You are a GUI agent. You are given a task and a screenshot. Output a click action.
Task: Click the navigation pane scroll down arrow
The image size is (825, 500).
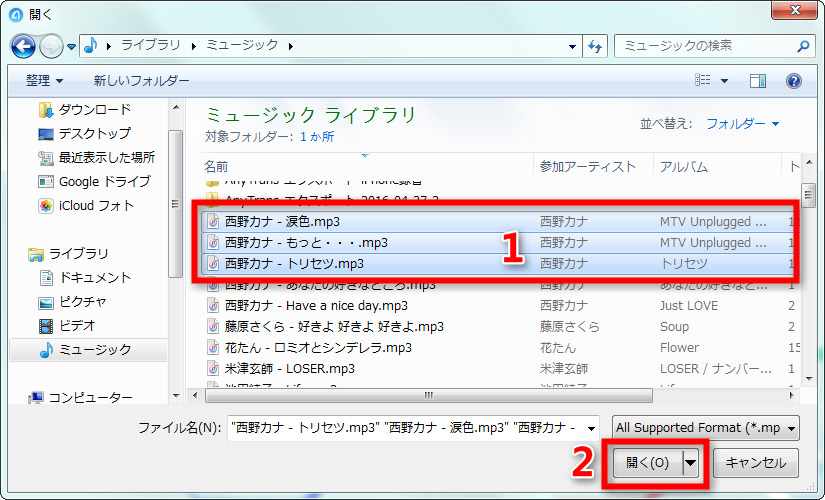(176, 396)
